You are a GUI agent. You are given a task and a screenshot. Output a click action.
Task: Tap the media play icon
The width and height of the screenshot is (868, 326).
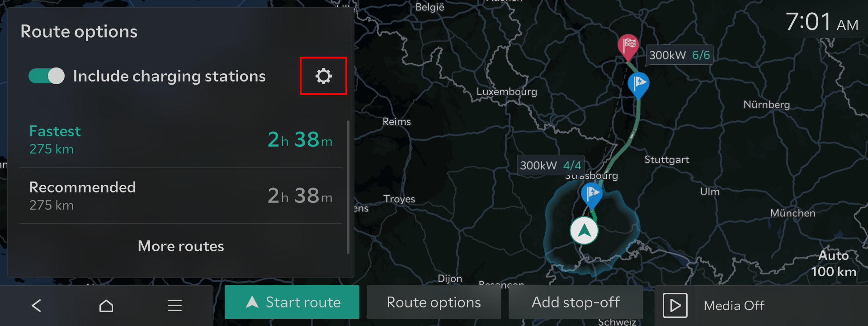[x=675, y=306]
